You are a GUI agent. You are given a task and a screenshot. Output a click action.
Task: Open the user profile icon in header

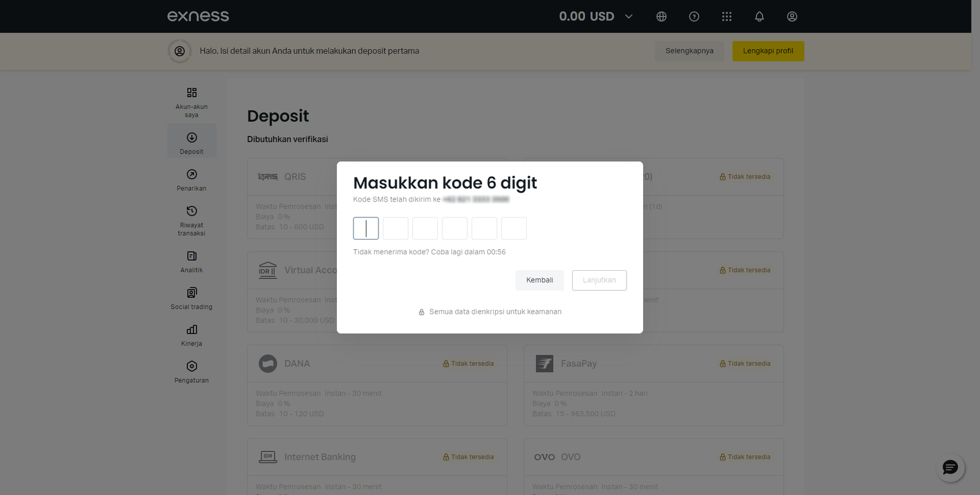pos(792,17)
